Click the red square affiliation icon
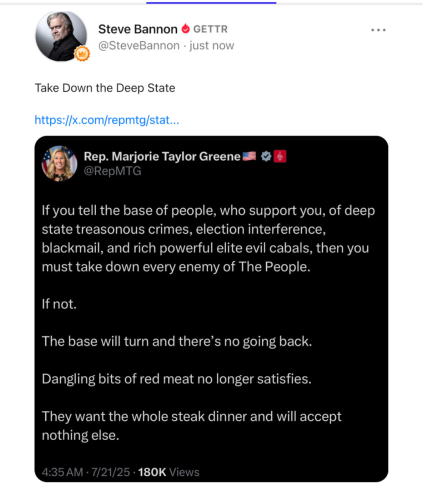The image size is (423, 500). (x=280, y=156)
